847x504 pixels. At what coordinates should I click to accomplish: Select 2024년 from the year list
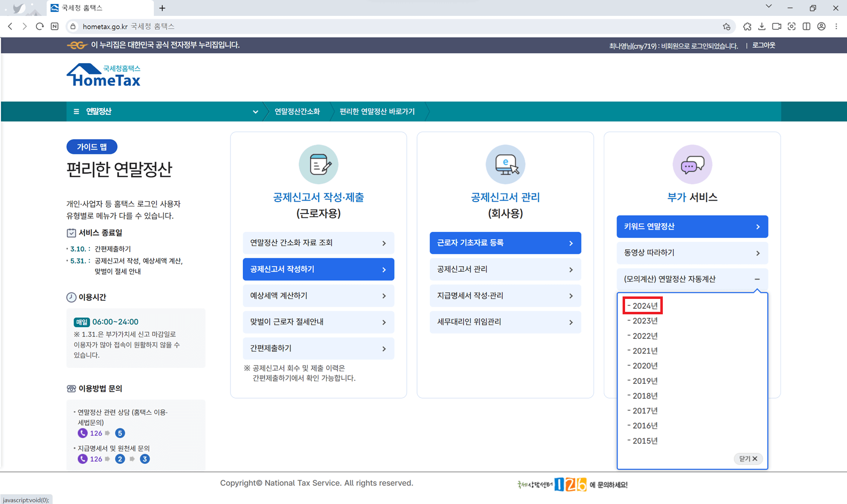coord(643,305)
